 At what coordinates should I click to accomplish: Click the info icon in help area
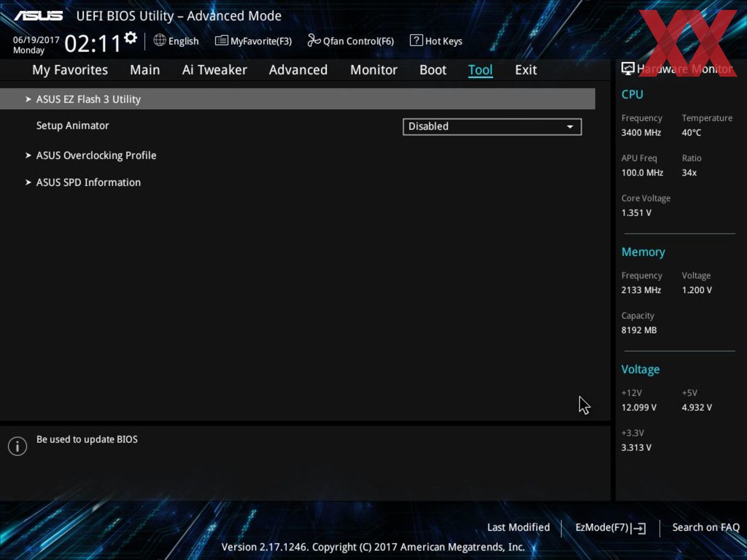18,446
